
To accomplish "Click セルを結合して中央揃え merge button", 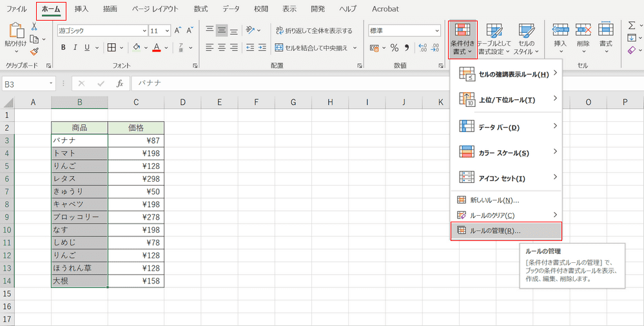I will pos(311,48).
